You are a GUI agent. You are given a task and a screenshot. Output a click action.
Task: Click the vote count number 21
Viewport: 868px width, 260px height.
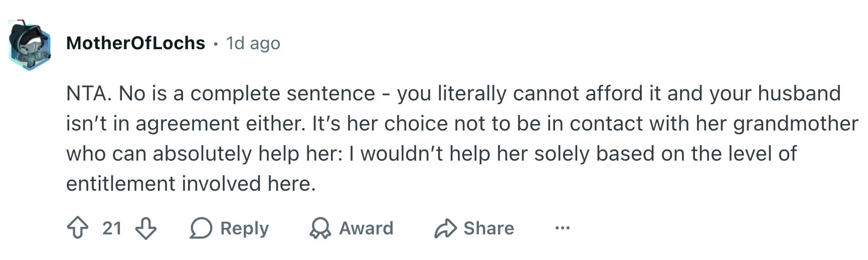(112, 228)
